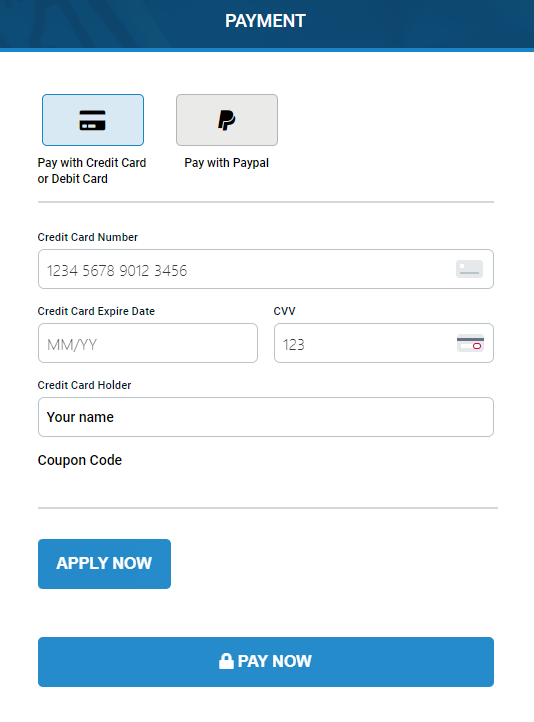Screen dimensions: 534x722
Task: Click the card icon inside the card number field
Action: (x=470, y=269)
